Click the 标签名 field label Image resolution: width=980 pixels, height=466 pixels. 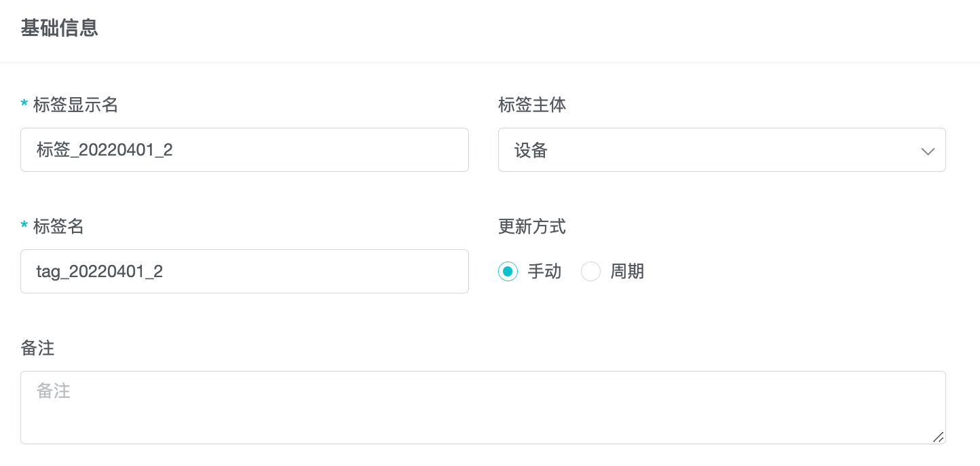[x=58, y=226]
